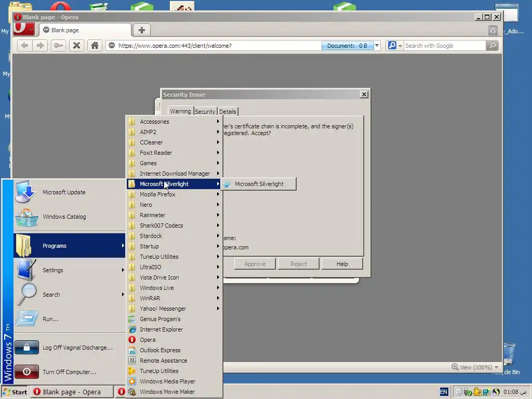Open Search in Start menu
The width and height of the screenshot is (532, 399).
point(70,295)
